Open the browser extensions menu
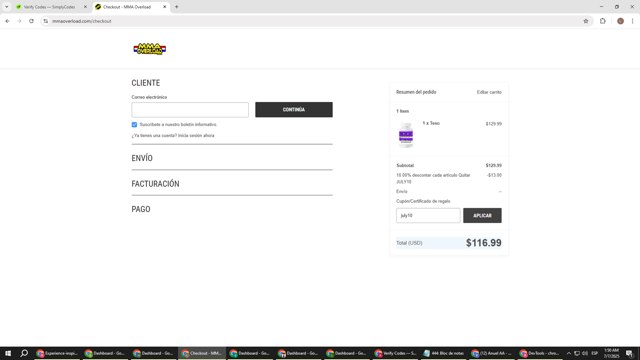Screen dimensions: 640x360 pyautogui.click(x=602, y=21)
